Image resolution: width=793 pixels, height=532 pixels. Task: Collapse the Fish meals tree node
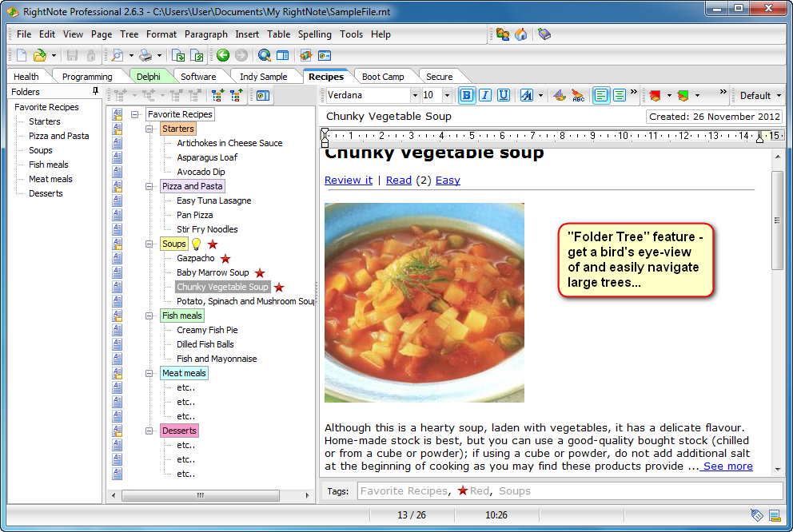tap(149, 316)
